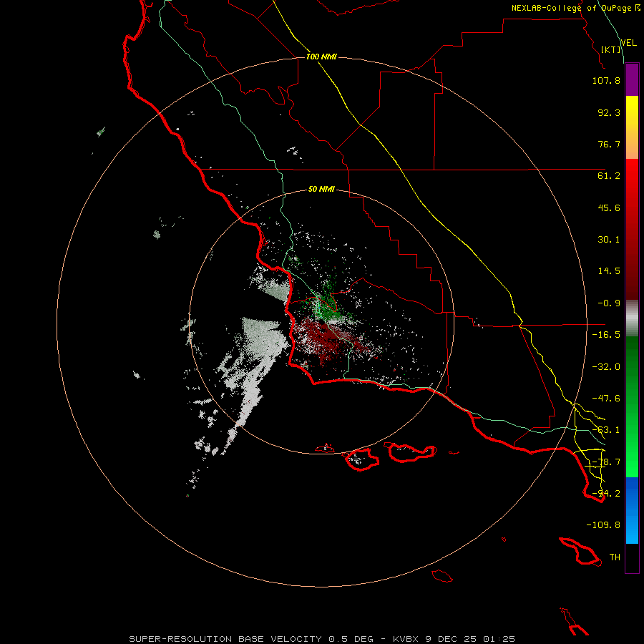Click the -109.8 velocity scale value
Screen dimensions: 644x644
603,525
